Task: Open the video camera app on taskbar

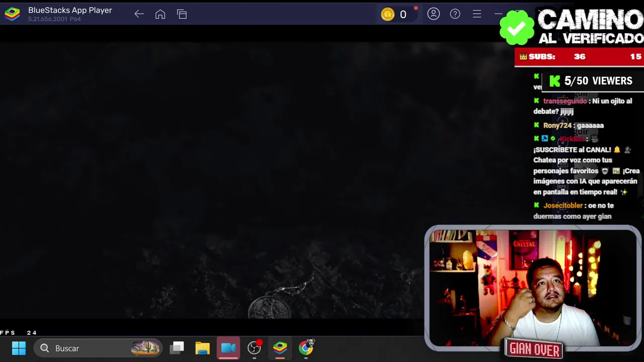Action: 228,348
